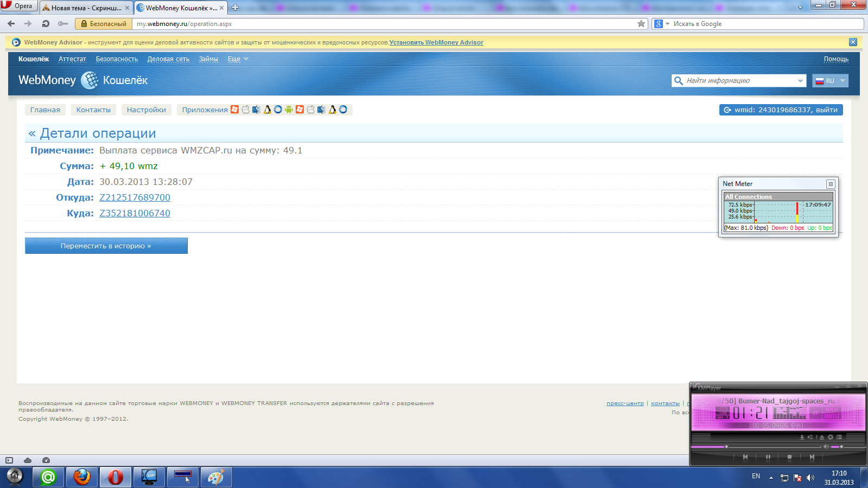Expand the "Еще" navigation dropdown
Image resolution: width=868 pixels, height=488 pixels.
click(238, 59)
